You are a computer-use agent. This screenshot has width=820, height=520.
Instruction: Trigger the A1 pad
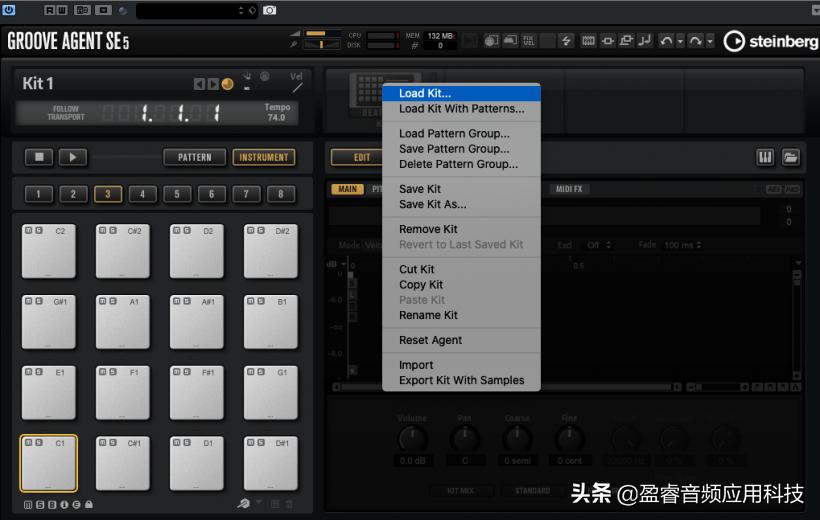pyautogui.click(x=123, y=322)
